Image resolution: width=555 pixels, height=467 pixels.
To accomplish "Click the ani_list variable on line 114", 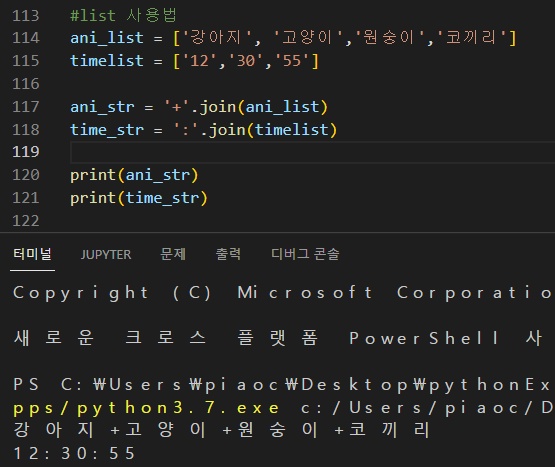I will tap(107, 38).
